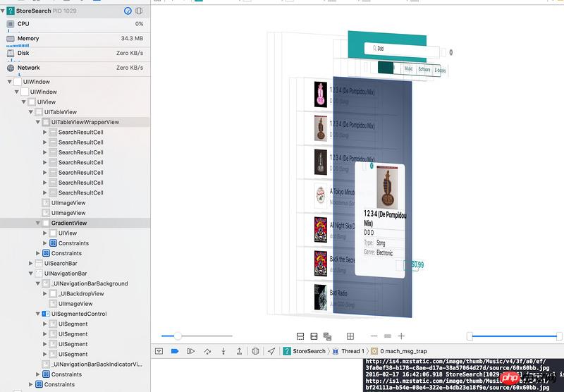Toggle the Show Clipped Content icon
This screenshot has height=392, width=564.
300,336
